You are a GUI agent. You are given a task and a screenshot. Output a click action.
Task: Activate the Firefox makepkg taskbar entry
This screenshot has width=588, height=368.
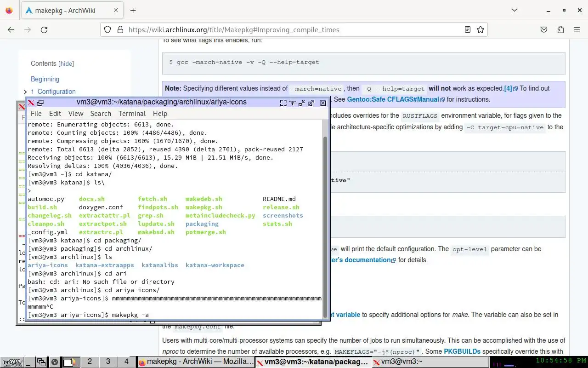(196, 362)
